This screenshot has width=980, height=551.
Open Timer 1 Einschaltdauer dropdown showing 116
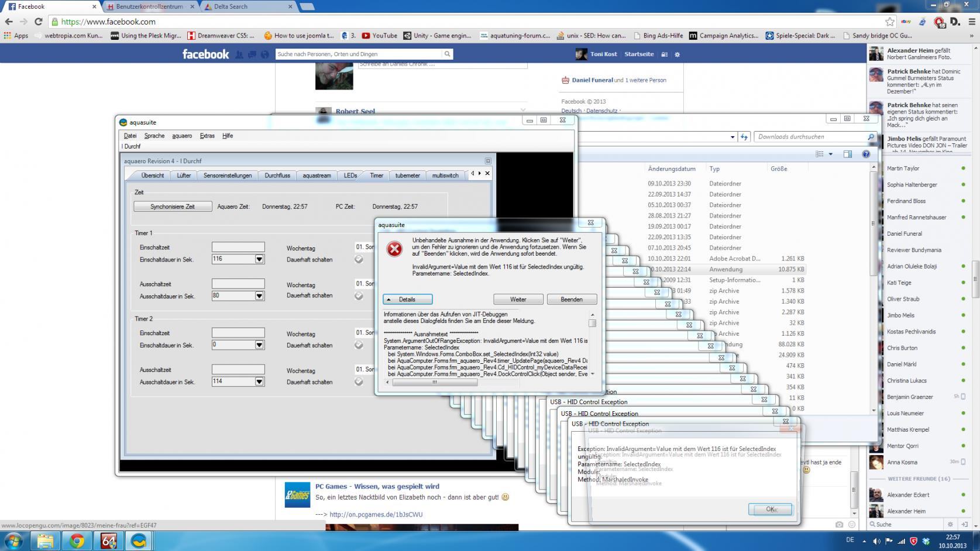[259, 259]
